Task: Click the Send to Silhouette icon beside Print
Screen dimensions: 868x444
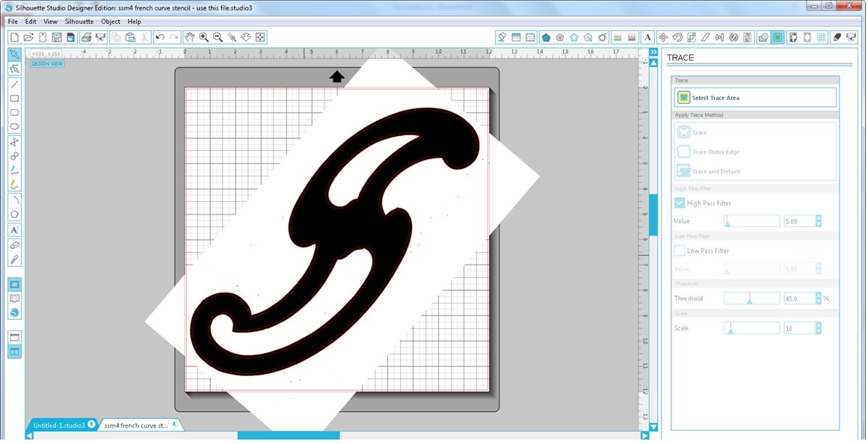Action: [101, 37]
